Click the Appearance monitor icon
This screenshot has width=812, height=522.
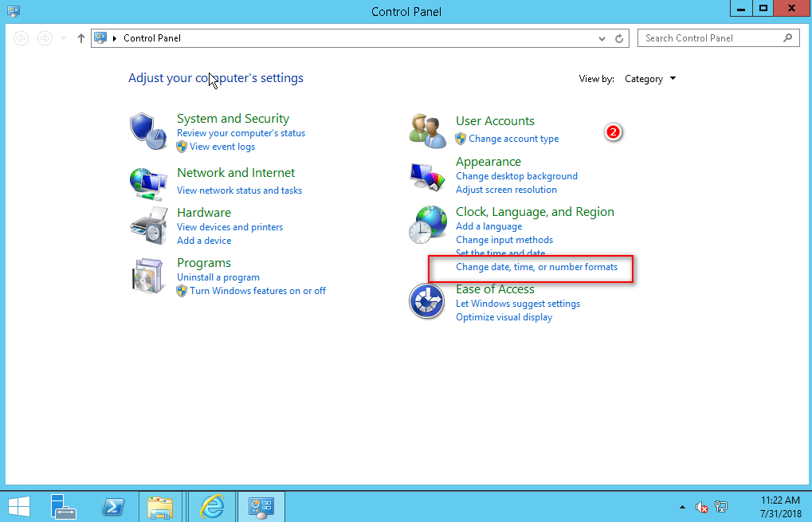coord(427,176)
